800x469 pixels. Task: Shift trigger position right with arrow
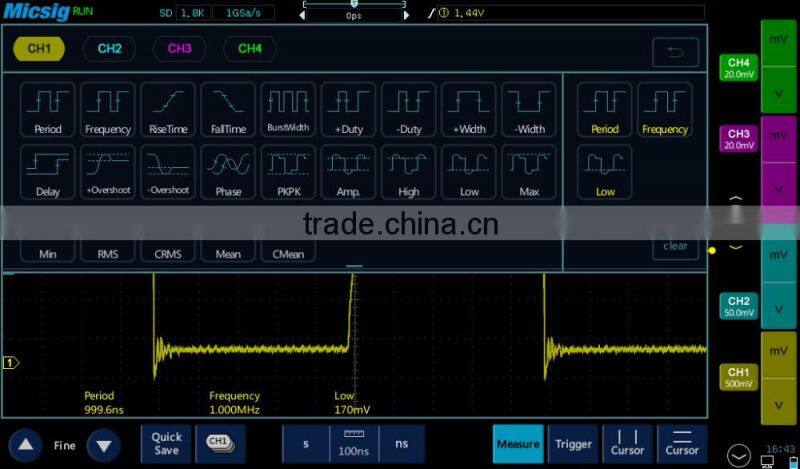coord(406,16)
